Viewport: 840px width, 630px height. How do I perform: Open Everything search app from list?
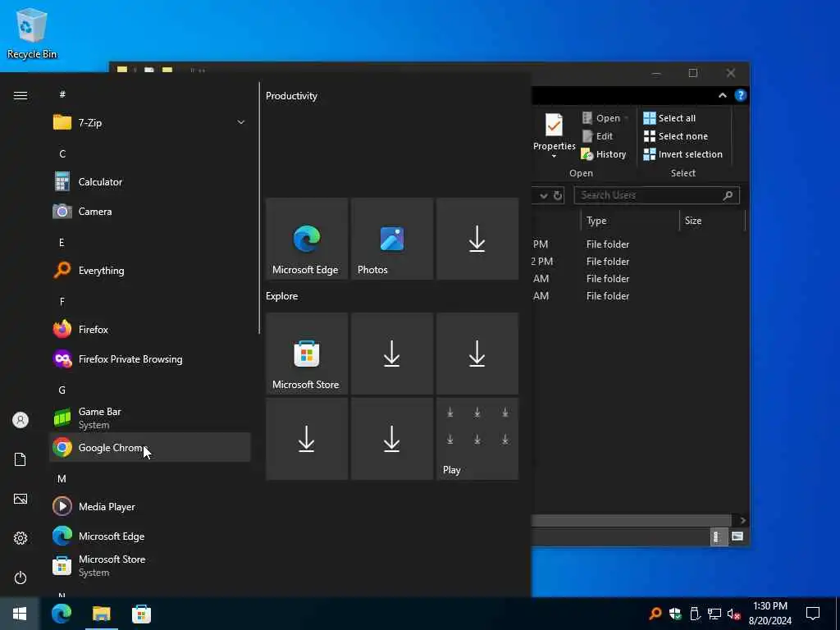click(150, 270)
